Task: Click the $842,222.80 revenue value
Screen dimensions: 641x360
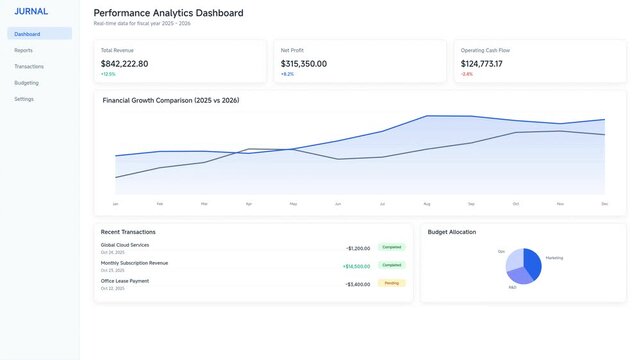Action: (x=125, y=64)
